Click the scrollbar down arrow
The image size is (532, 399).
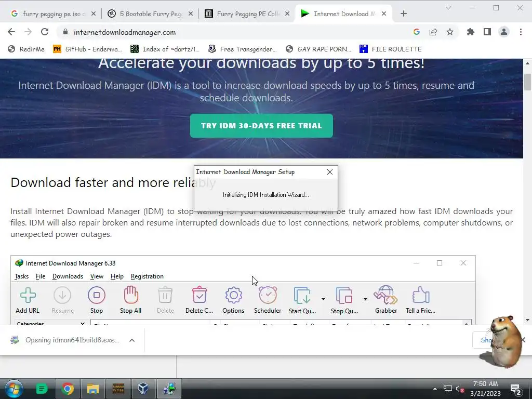click(527, 320)
